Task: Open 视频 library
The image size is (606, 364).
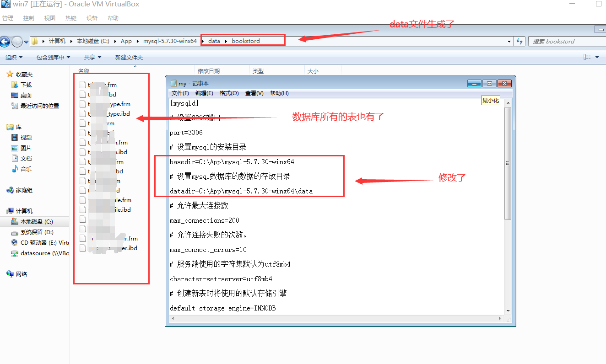Action: (x=26, y=137)
